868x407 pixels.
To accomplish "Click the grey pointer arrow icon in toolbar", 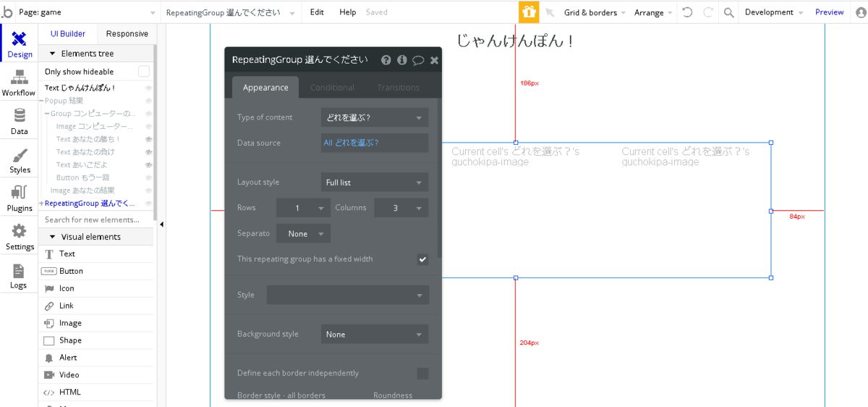I will point(550,12).
